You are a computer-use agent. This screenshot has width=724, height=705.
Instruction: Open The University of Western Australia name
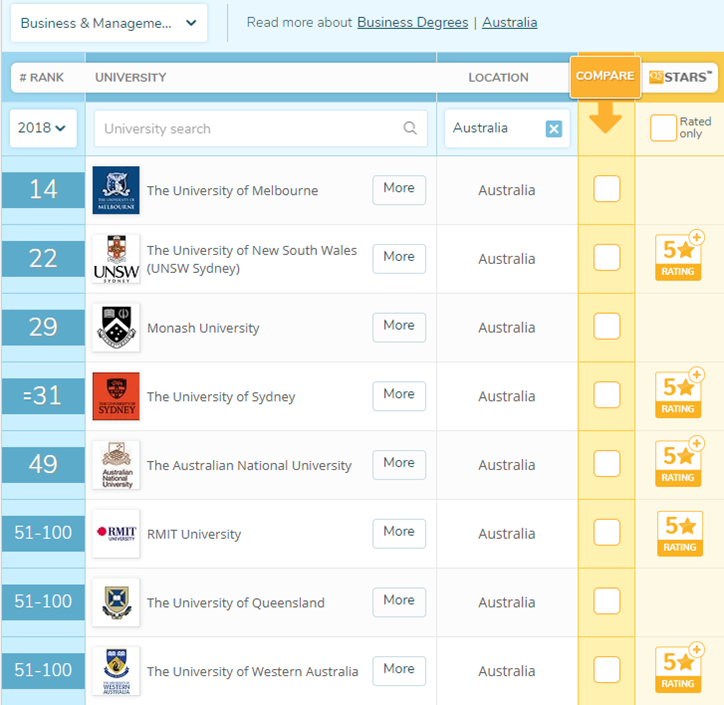(x=252, y=672)
